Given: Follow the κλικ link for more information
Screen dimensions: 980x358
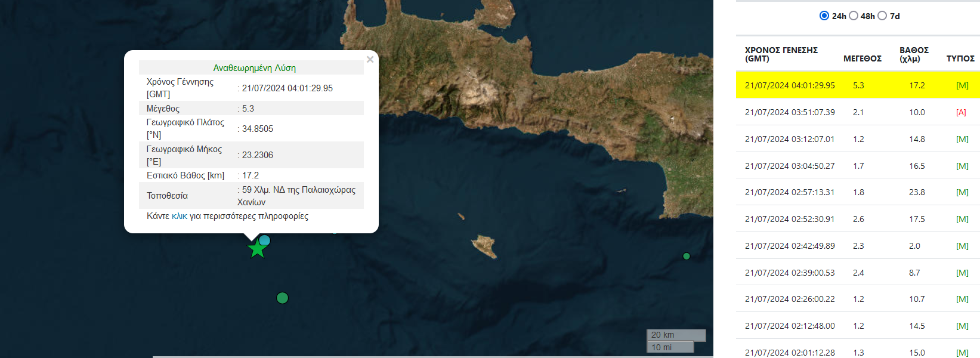Looking at the screenshot, I should (179, 216).
